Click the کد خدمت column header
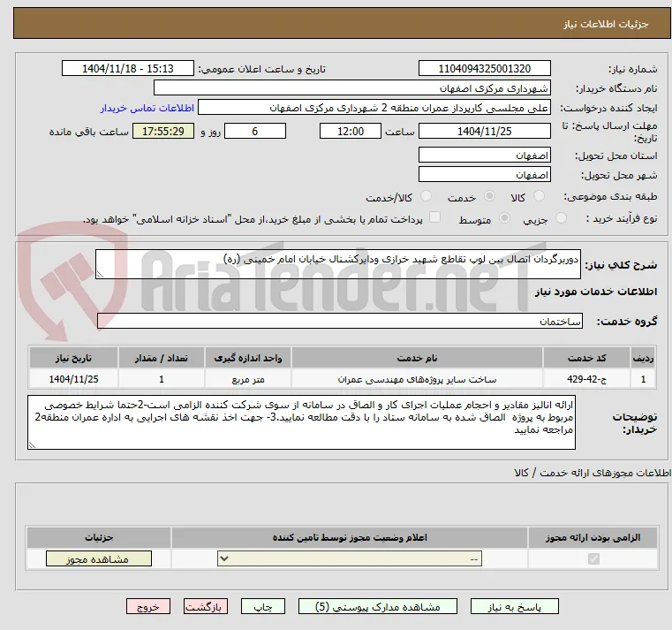The width and height of the screenshot is (672, 630). point(586,358)
